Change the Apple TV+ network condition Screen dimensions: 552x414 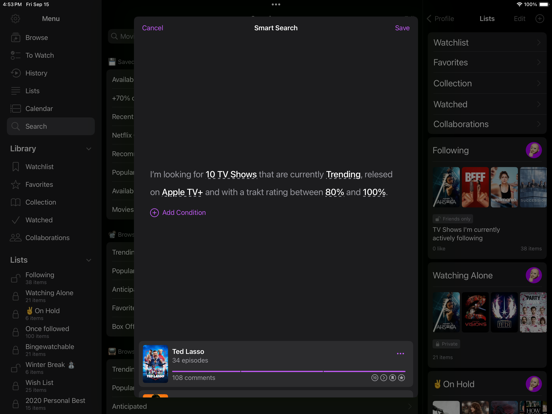[x=182, y=192]
